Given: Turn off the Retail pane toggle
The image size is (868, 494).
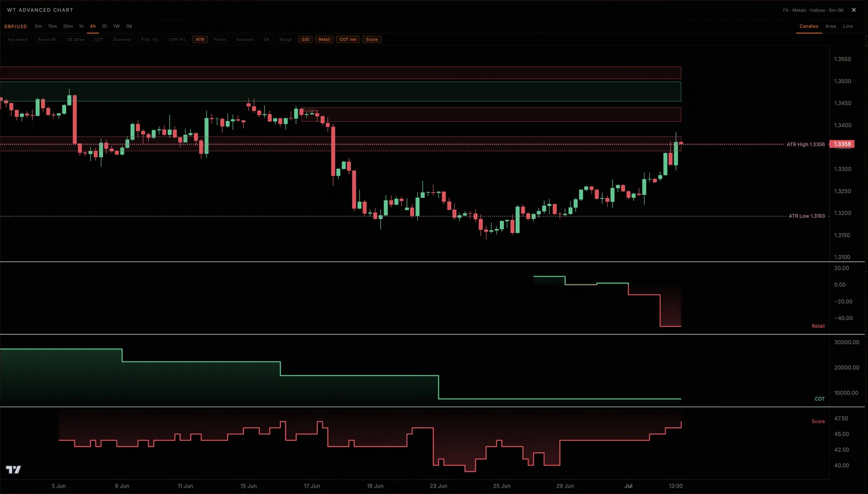Looking at the screenshot, I should [324, 40].
